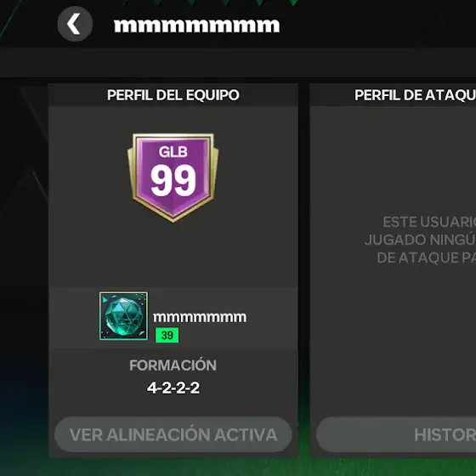Open the teal gem avatar picture
This screenshot has width=476, height=476.
(123, 316)
